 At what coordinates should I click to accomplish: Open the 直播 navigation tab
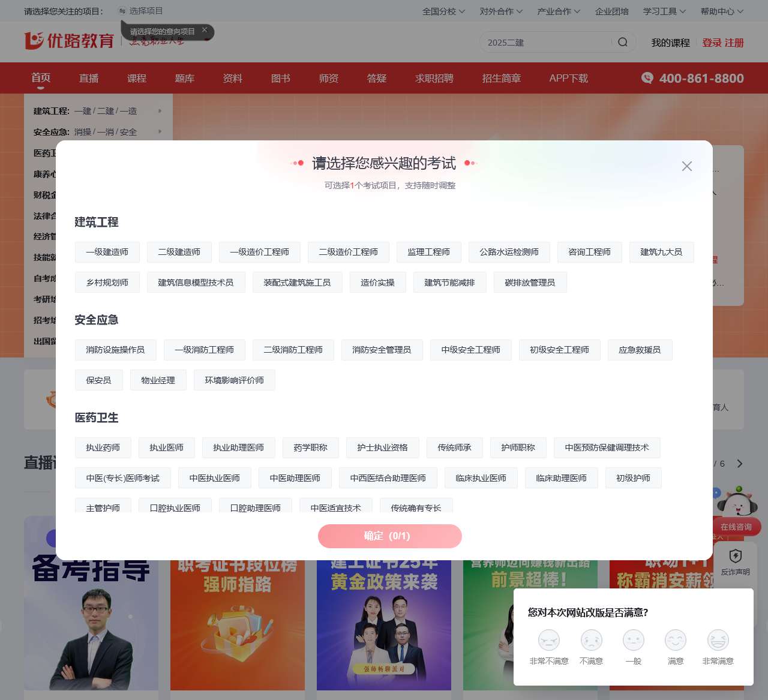click(89, 78)
